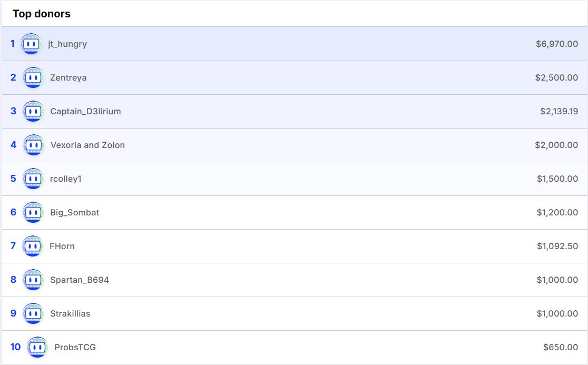Click rank number 7 beside FHorn
This screenshot has height=365, width=588.
[x=13, y=246]
